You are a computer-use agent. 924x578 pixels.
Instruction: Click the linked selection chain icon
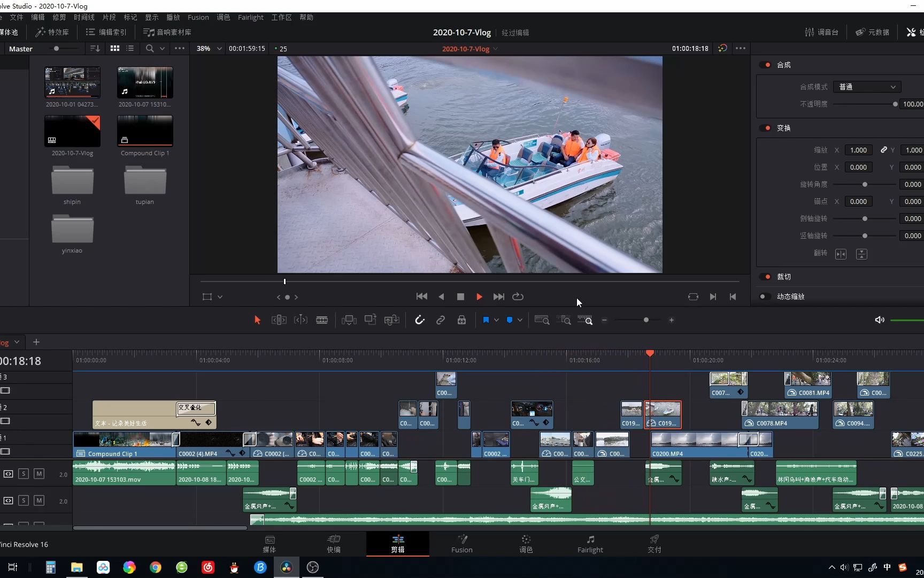click(x=441, y=320)
